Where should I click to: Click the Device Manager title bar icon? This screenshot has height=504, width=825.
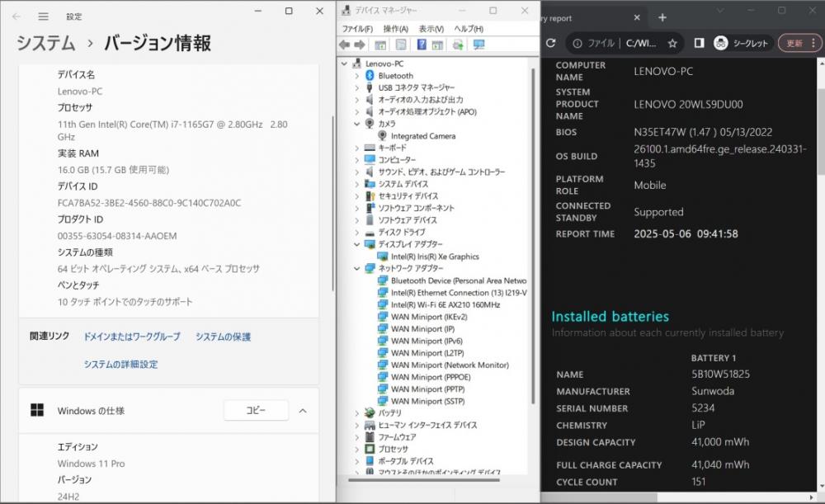[346, 11]
